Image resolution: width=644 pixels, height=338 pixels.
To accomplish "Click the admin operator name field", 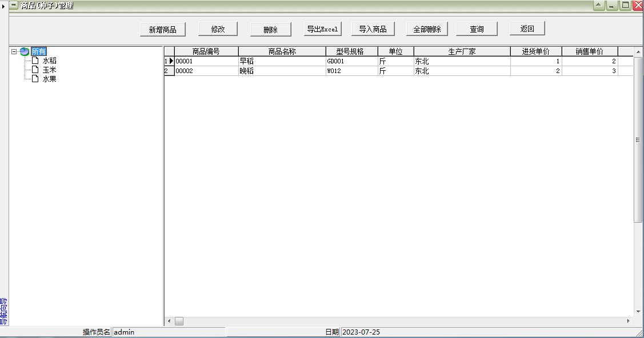I will click(169, 332).
